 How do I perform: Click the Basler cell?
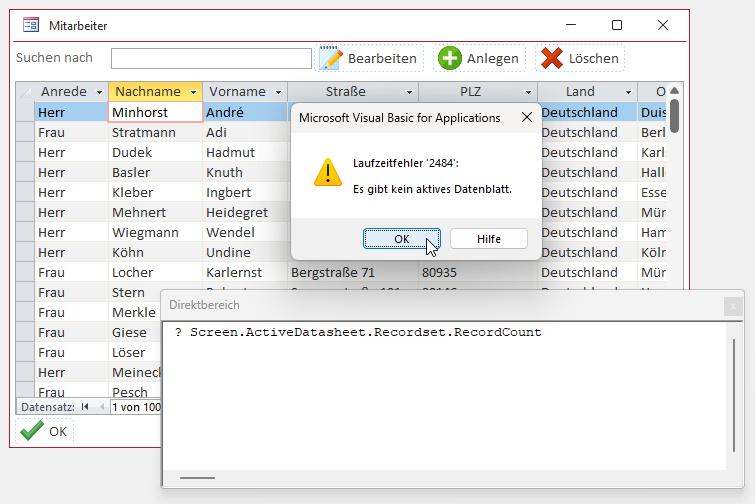155,172
